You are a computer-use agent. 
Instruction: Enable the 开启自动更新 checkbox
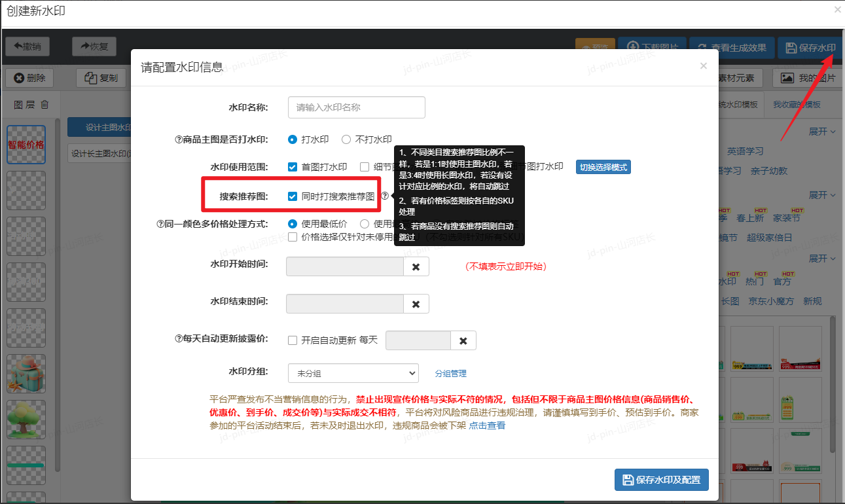293,340
